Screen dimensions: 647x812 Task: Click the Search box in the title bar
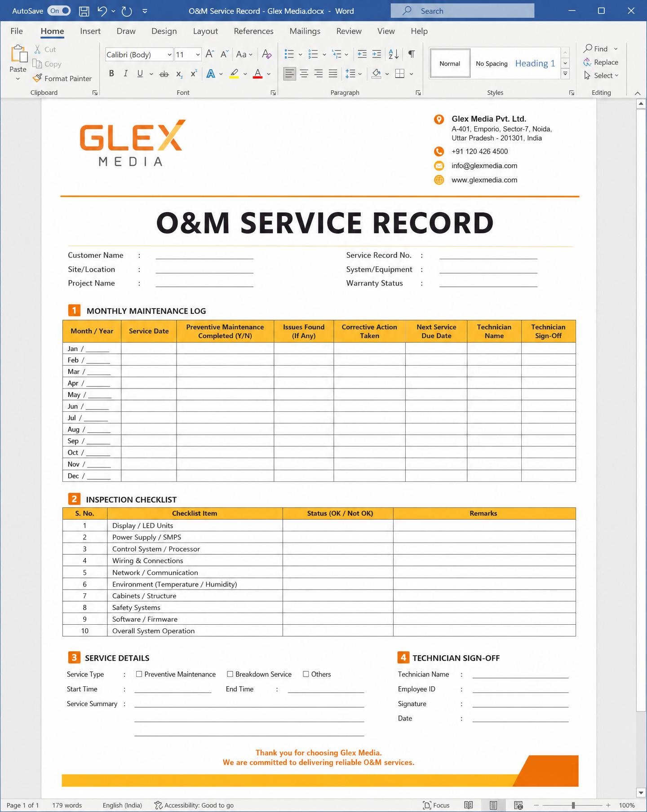pos(462,11)
